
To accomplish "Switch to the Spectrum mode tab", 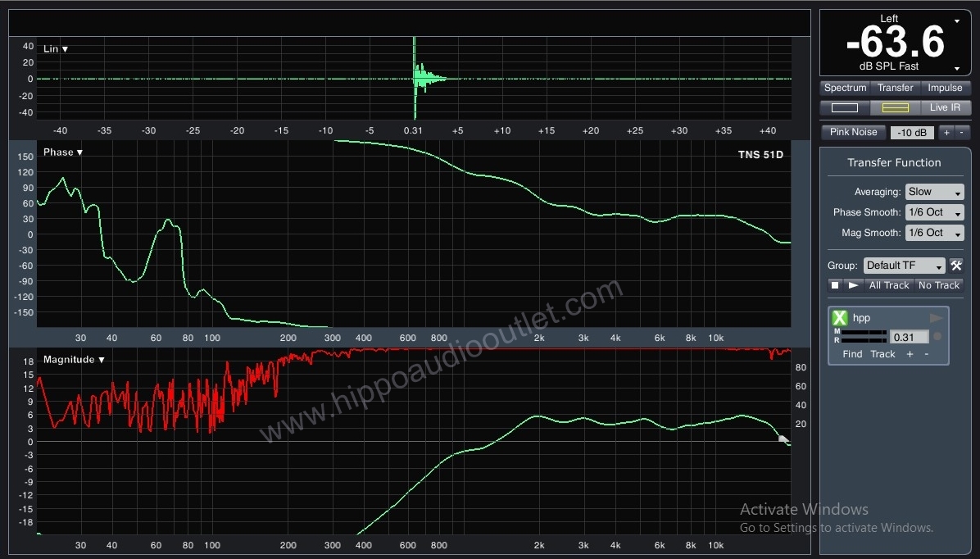I will (845, 88).
